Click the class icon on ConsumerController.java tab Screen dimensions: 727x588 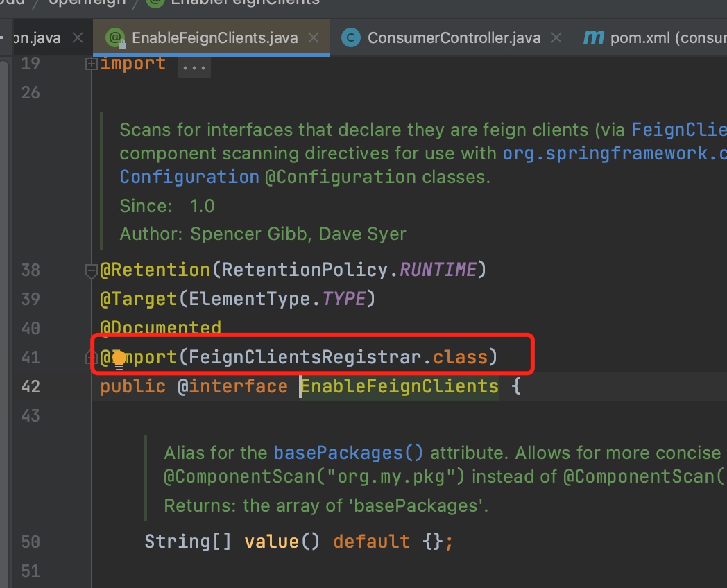[351, 38]
